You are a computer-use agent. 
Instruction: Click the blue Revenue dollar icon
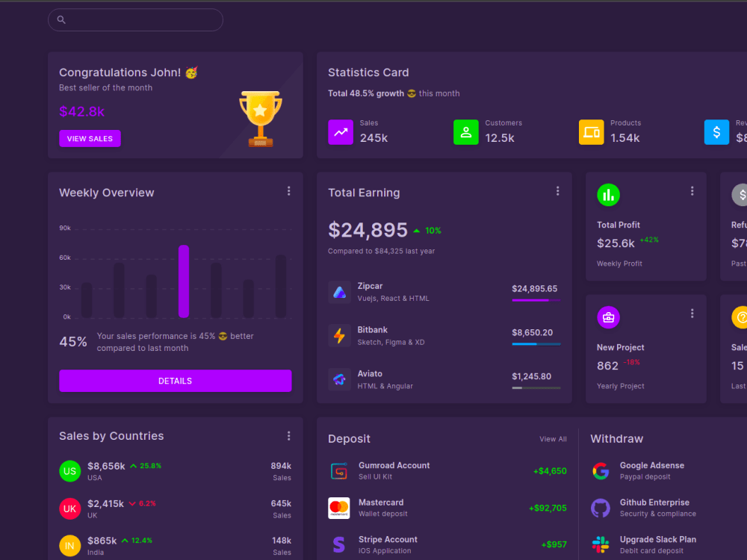716,132
